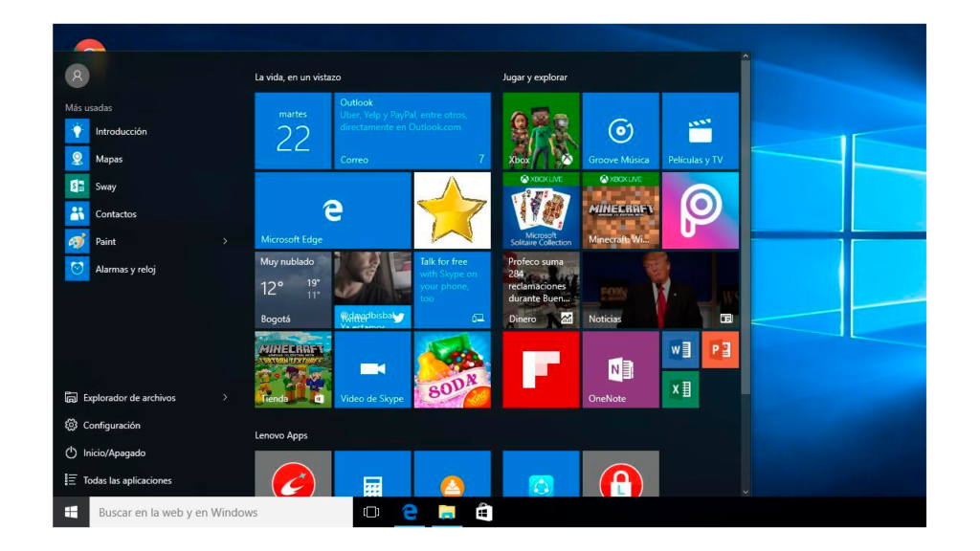Open Word from the tile grid
Image resolution: width=980 pixels, height=551 pixels.
[x=680, y=349]
